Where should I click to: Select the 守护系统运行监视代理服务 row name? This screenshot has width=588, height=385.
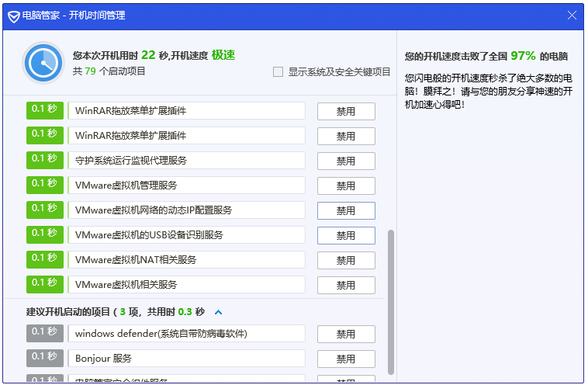click(x=186, y=161)
